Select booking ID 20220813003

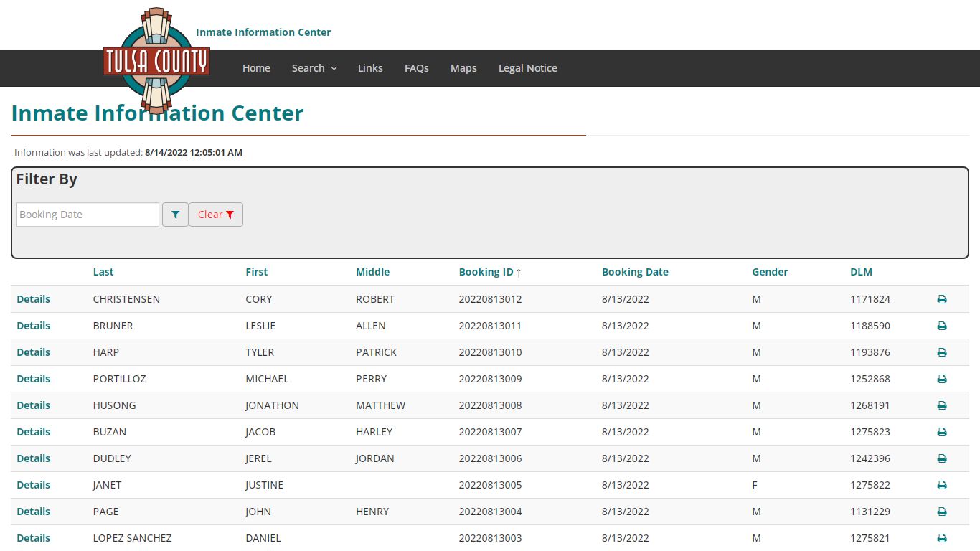491,538
